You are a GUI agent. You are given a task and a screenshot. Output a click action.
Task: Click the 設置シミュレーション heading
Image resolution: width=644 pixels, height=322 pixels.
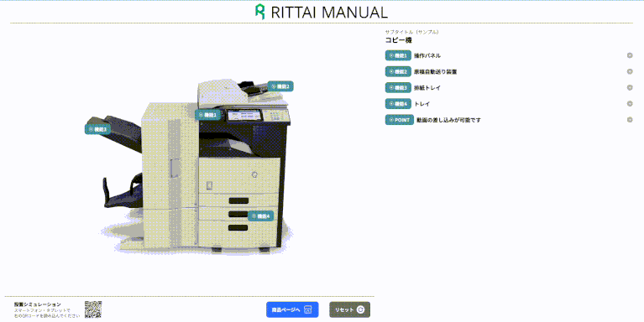click(38, 304)
